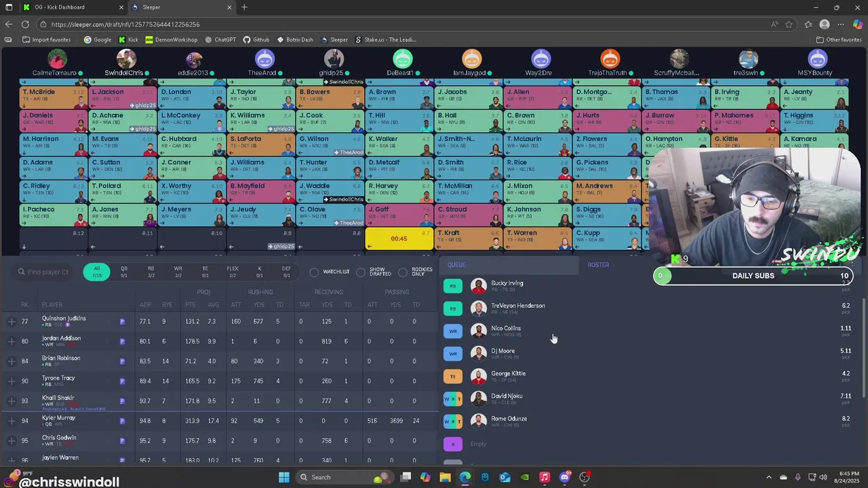
Task: Open news note icon for Jordan Addison
Action: (x=123, y=342)
